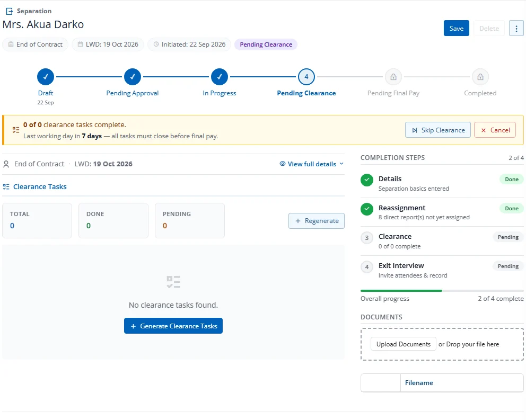Open the three-dot more options menu

[516, 28]
